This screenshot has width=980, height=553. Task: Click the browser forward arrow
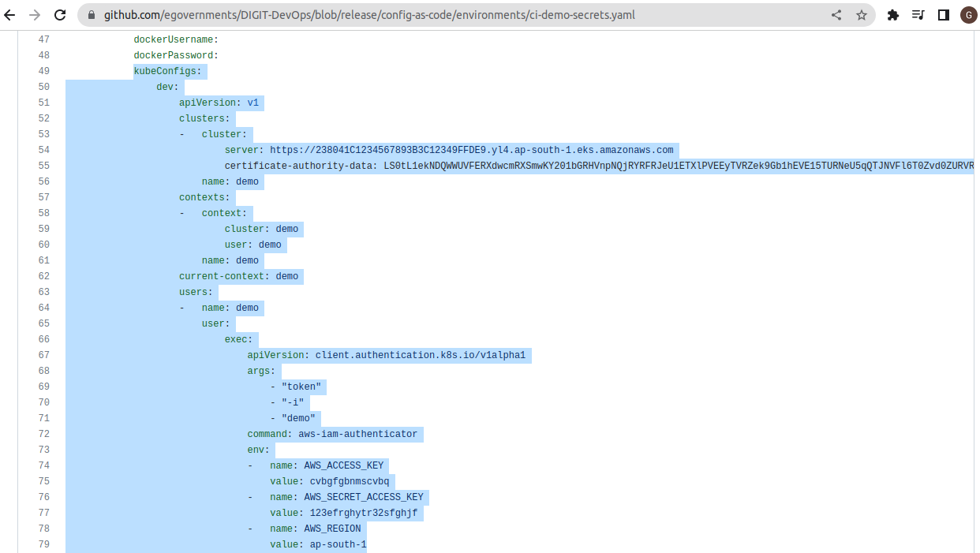(34, 15)
